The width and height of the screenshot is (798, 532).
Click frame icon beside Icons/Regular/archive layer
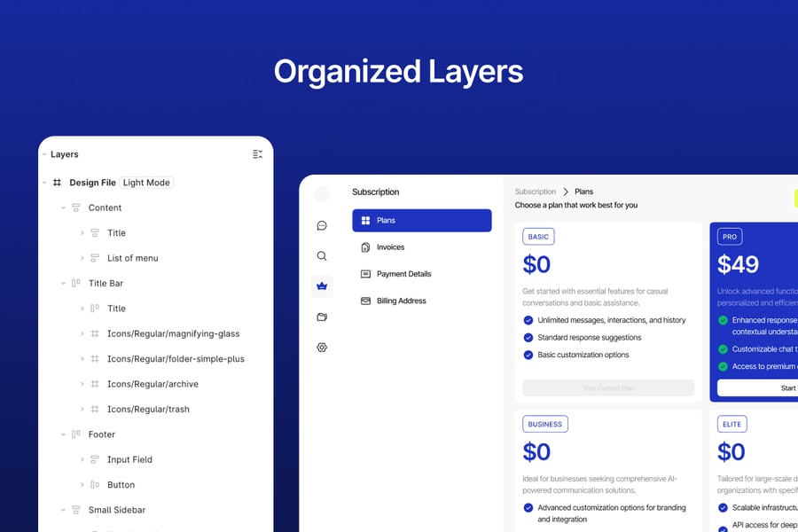pyautogui.click(x=95, y=384)
